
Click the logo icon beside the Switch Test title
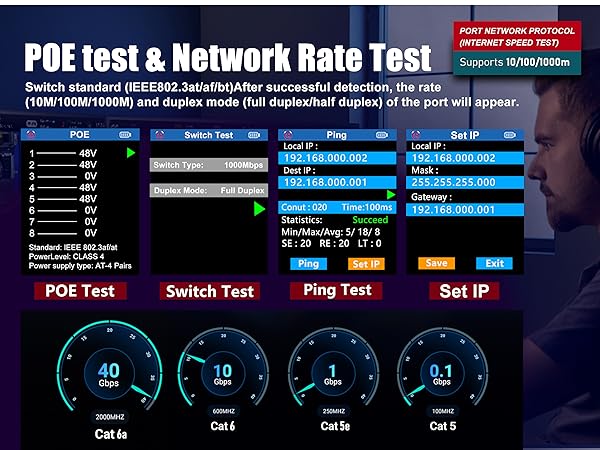coord(160,135)
